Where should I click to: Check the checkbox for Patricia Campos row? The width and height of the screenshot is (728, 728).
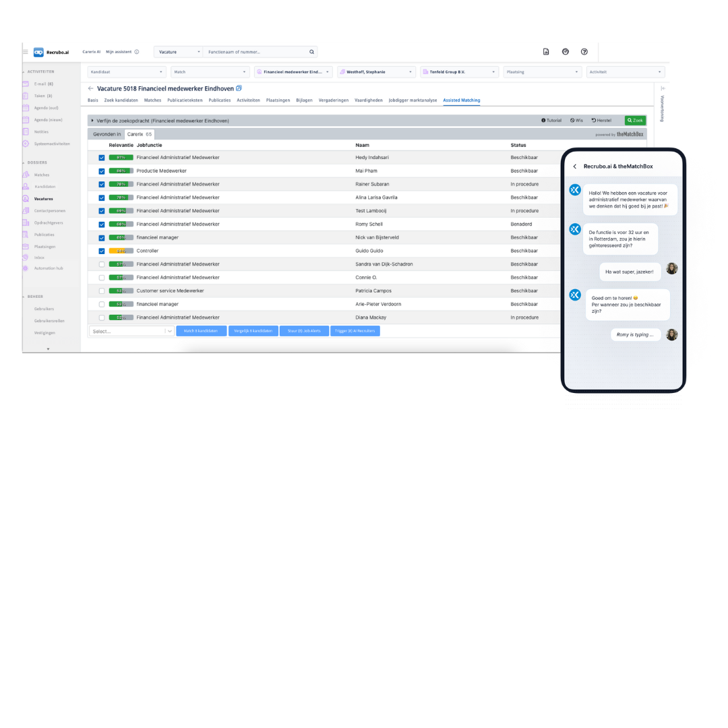click(102, 291)
